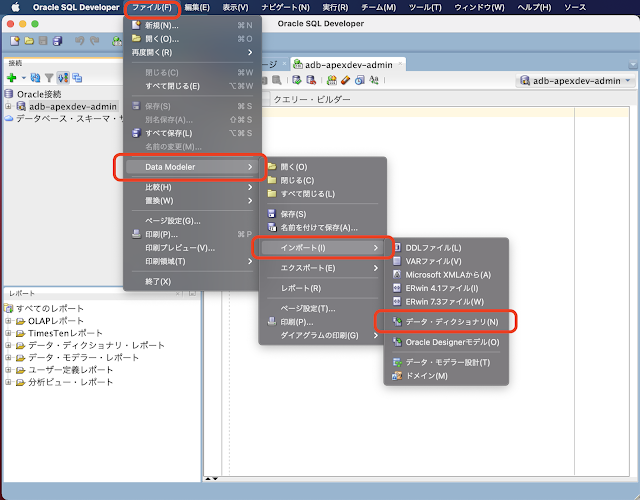Click the Unshared SQL Worksheet icon
This screenshot has height=500, width=640.
332,80
